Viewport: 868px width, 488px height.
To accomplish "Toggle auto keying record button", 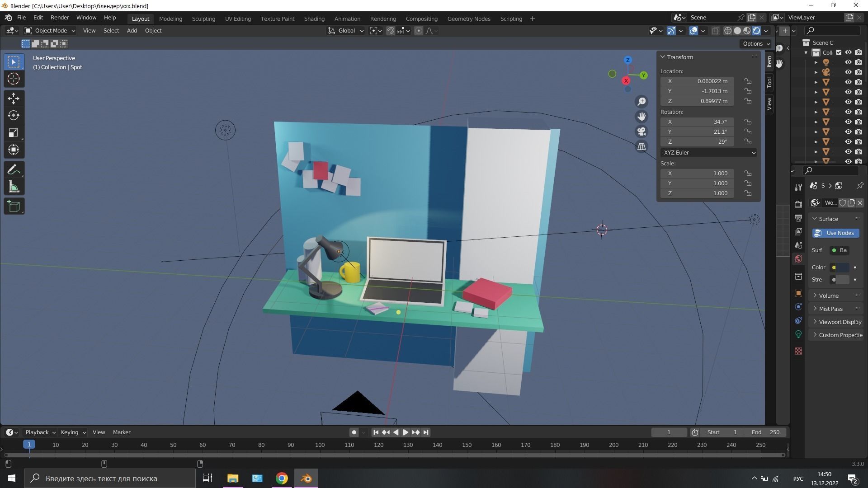I will (354, 432).
